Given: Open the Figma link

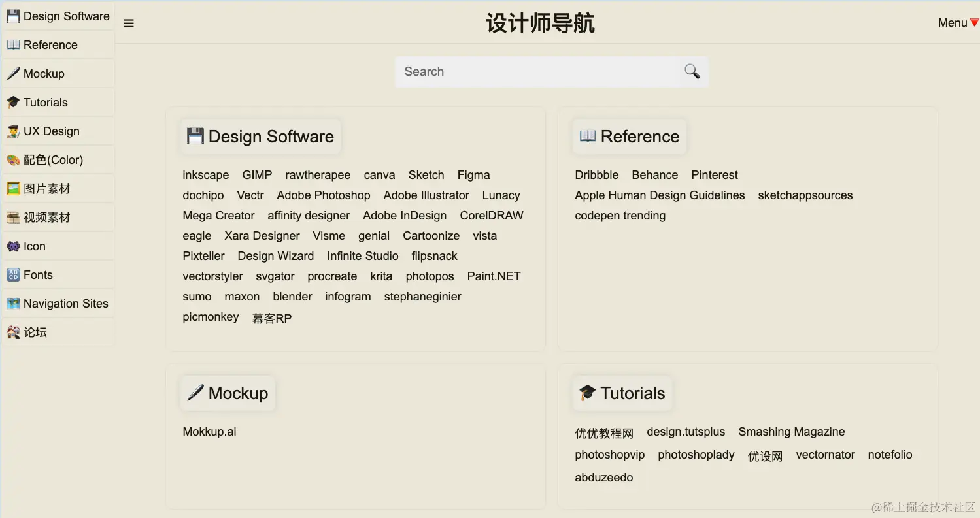Looking at the screenshot, I should 474,175.
